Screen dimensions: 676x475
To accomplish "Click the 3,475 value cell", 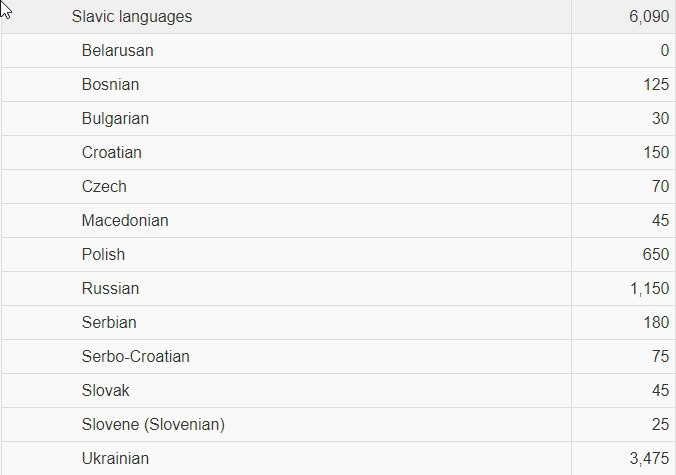I will [x=649, y=459].
